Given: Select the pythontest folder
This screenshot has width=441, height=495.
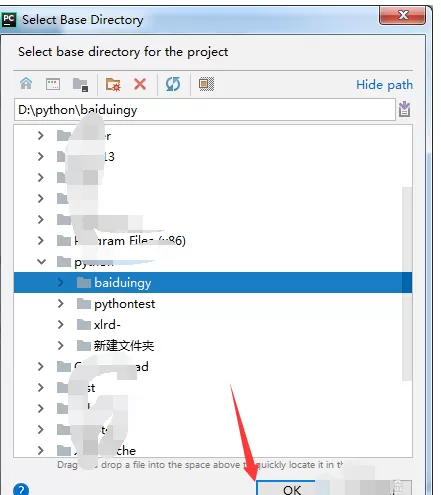Looking at the screenshot, I should coord(124,304).
